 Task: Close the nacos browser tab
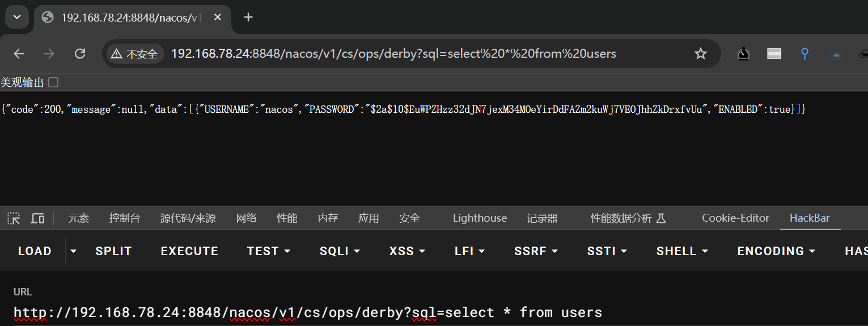pos(217,18)
